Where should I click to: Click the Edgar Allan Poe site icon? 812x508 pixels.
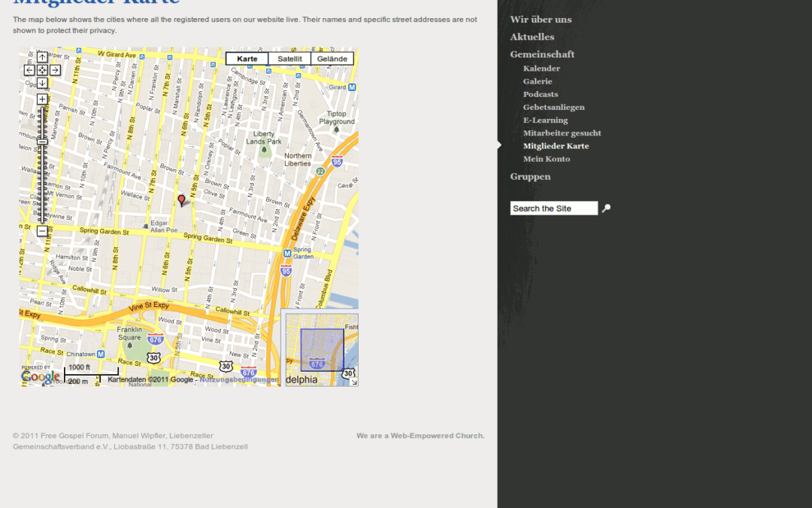146,226
